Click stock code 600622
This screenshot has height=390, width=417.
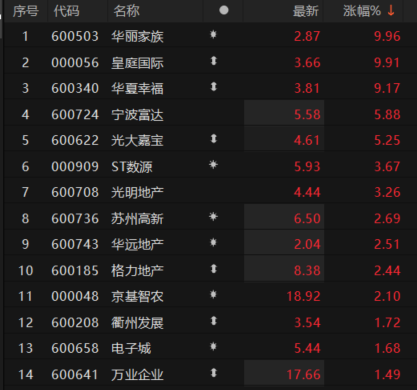point(75,140)
